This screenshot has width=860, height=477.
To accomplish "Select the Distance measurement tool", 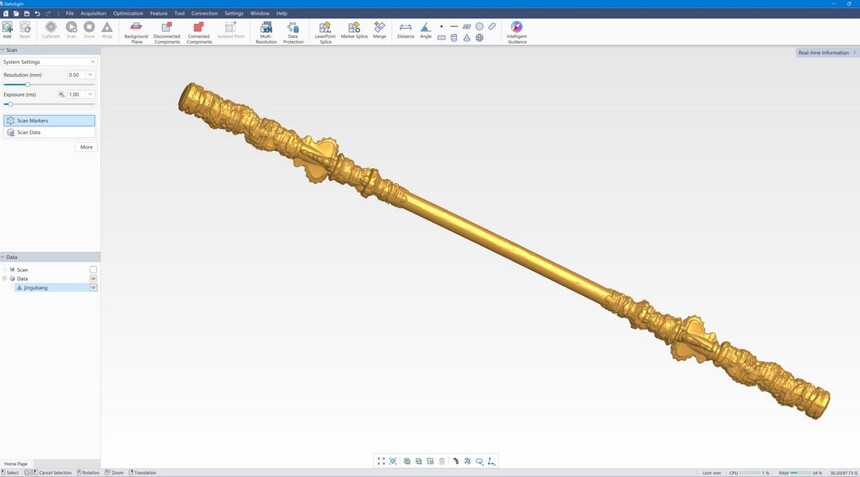I will 405,30.
